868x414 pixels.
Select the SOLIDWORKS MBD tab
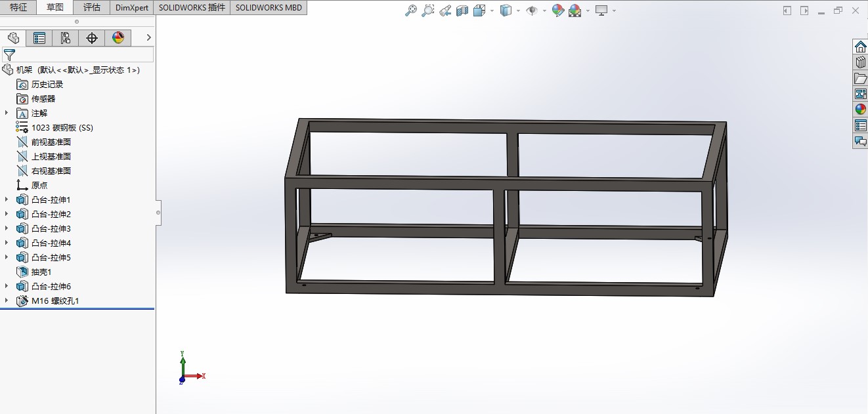269,8
